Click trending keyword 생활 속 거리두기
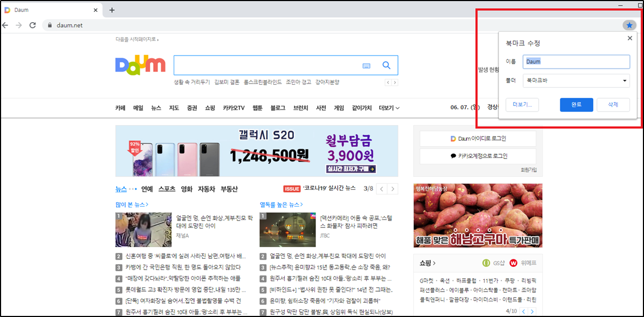The width and height of the screenshot is (644, 317). [192, 82]
